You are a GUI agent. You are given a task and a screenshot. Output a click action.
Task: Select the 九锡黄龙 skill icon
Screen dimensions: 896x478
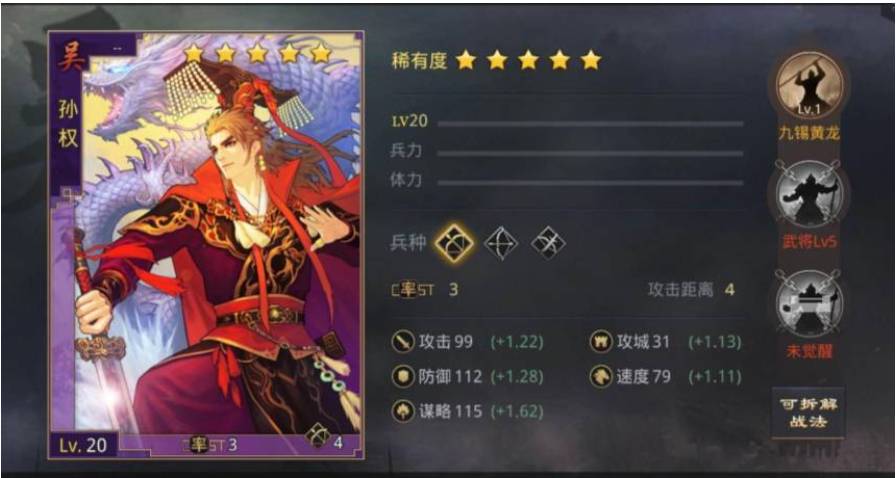click(x=809, y=85)
